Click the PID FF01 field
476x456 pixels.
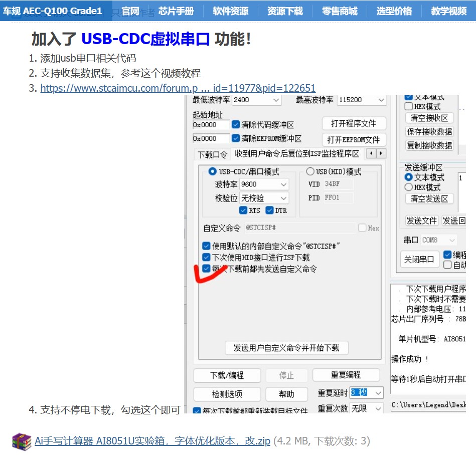click(338, 197)
